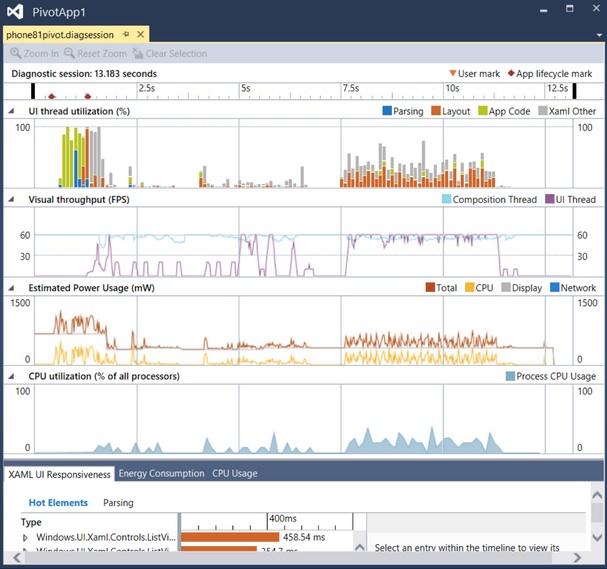The image size is (607, 569).
Task: Select the XAML UI Responsiveness tab
Action: (x=59, y=474)
